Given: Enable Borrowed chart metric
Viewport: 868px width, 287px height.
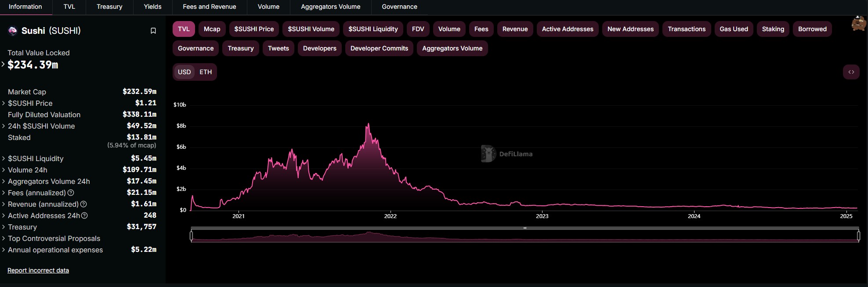Looking at the screenshot, I should 812,29.
